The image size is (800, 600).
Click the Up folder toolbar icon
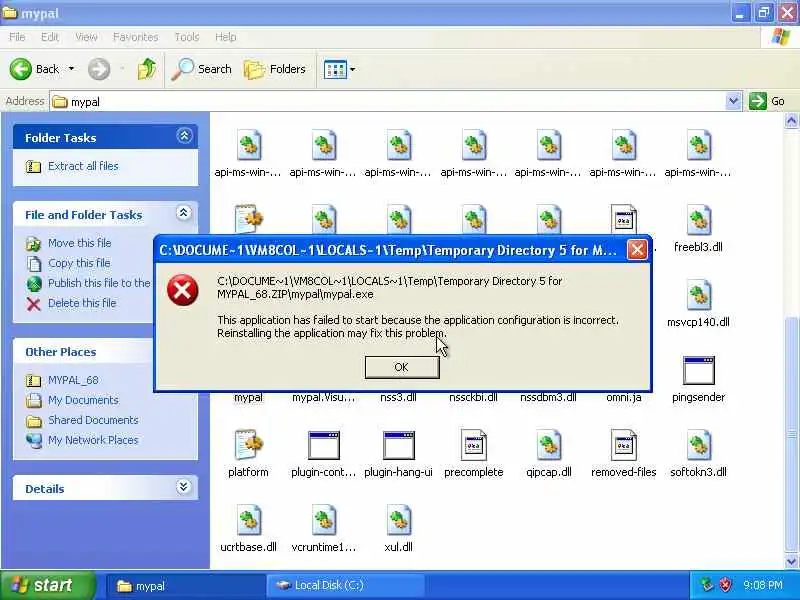[x=147, y=69]
